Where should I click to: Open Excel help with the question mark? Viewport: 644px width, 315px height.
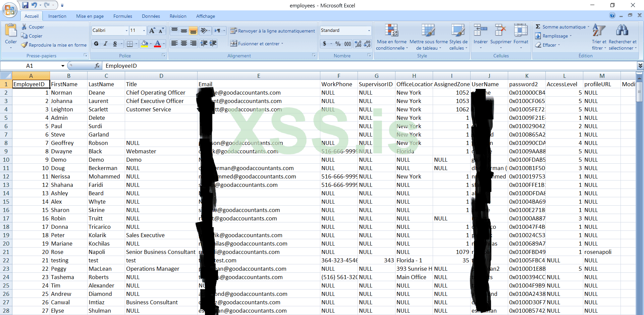612,15
